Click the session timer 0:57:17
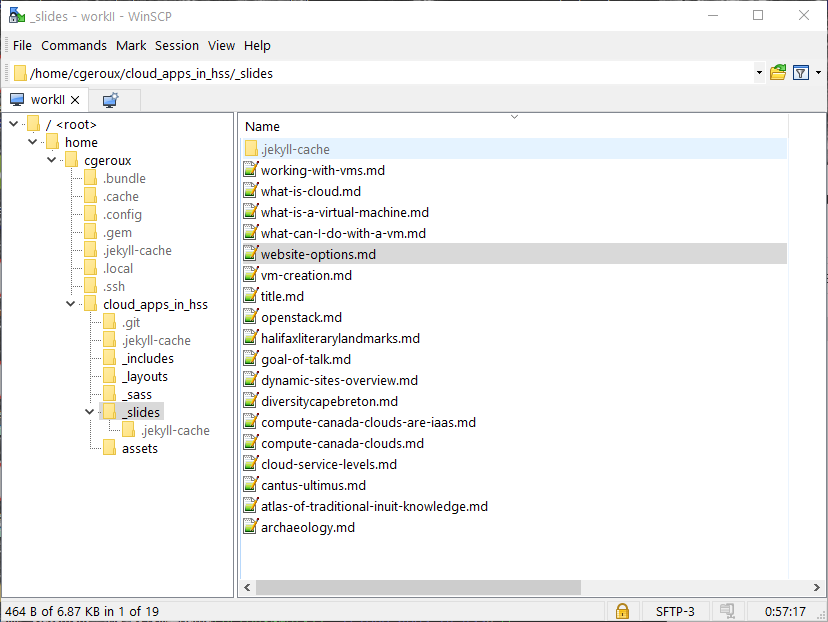The height and width of the screenshot is (622, 828). coord(785,611)
